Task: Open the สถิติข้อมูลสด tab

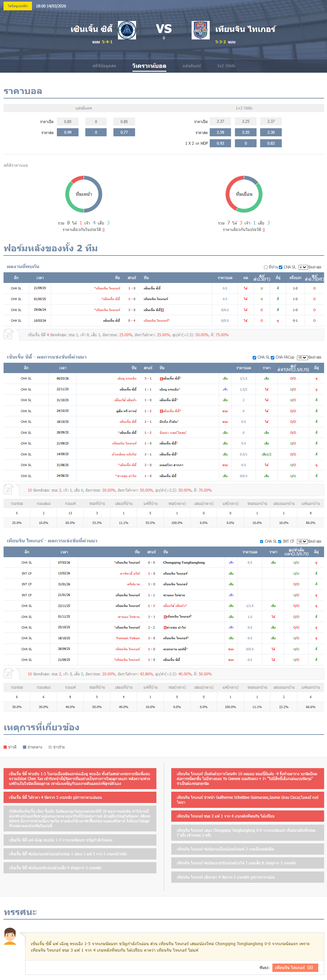Action: pos(104,66)
